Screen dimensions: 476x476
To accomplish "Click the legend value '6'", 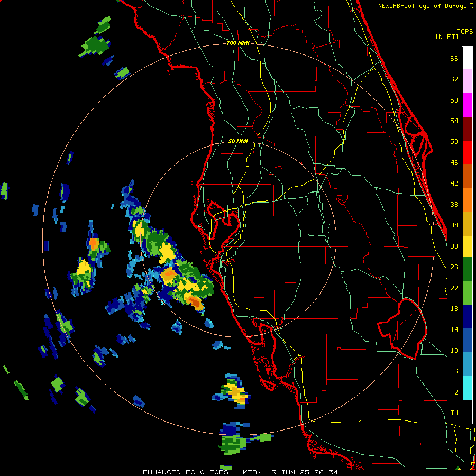I will pos(456,371).
